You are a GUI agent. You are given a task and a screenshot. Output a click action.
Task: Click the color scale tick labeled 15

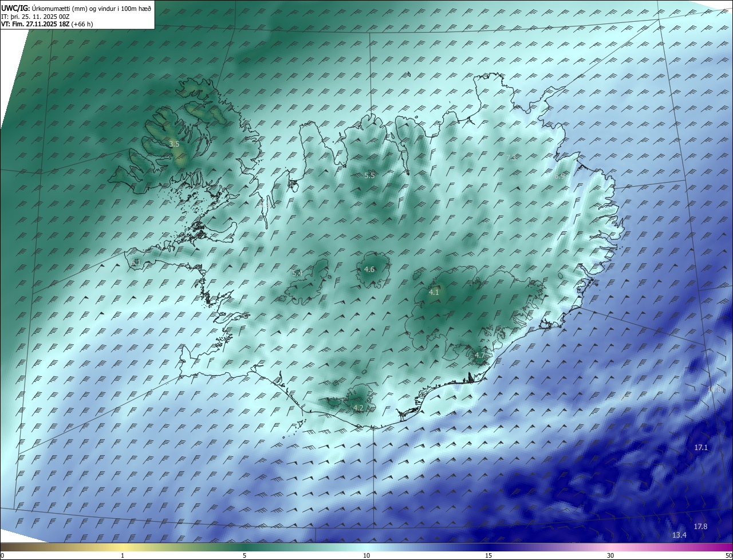coord(488,555)
